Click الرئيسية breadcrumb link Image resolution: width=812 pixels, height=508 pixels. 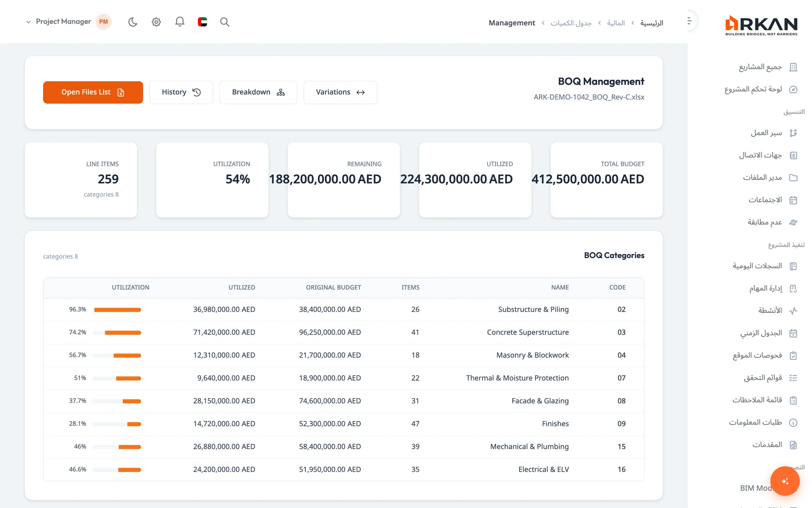coord(652,23)
